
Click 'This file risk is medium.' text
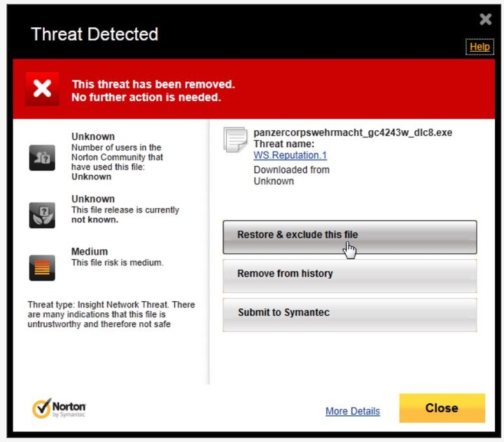click(x=118, y=263)
